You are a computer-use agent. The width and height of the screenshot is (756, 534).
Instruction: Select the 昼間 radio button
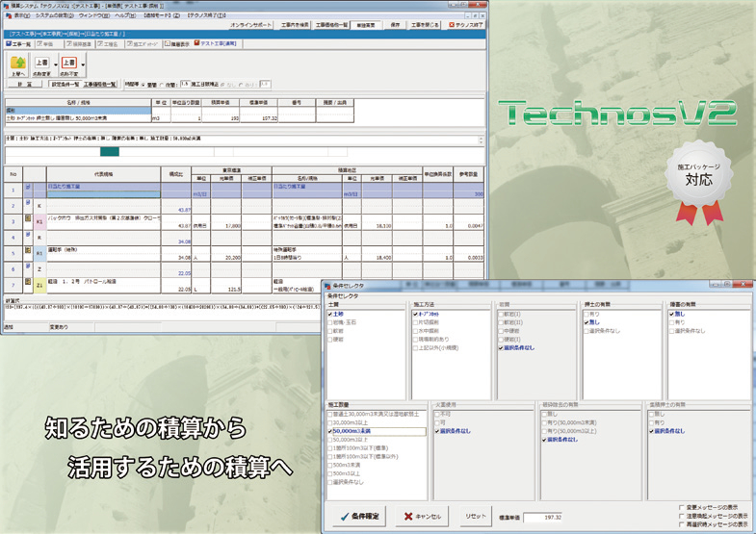(x=143, y=85)
